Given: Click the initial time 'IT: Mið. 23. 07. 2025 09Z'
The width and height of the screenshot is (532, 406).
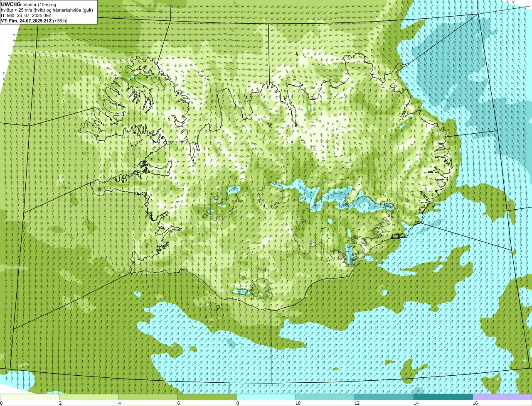Looking at the screenshot, I should coord(26,15).
